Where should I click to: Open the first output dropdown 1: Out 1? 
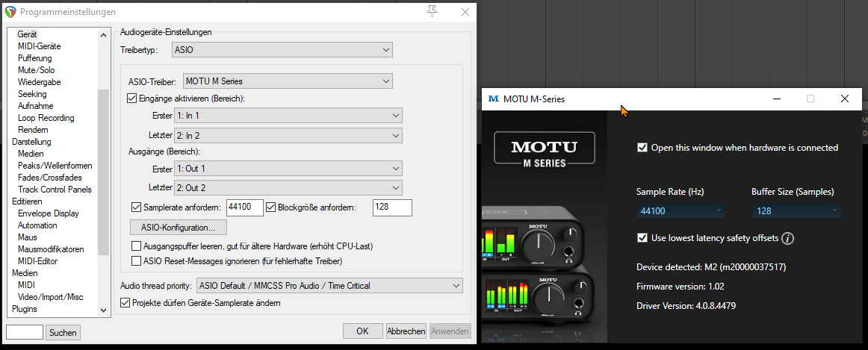(288, 168)
